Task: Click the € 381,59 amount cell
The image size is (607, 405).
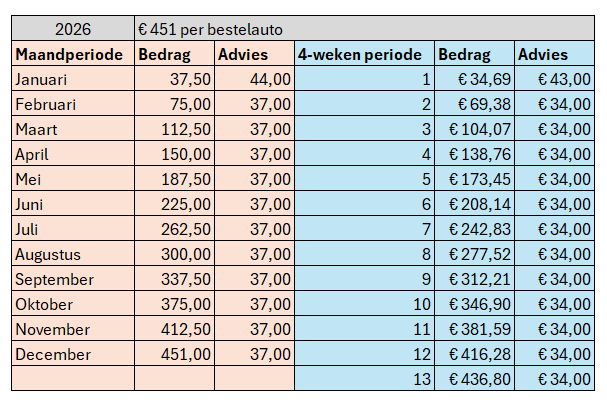Action: (x=475, y=328)
